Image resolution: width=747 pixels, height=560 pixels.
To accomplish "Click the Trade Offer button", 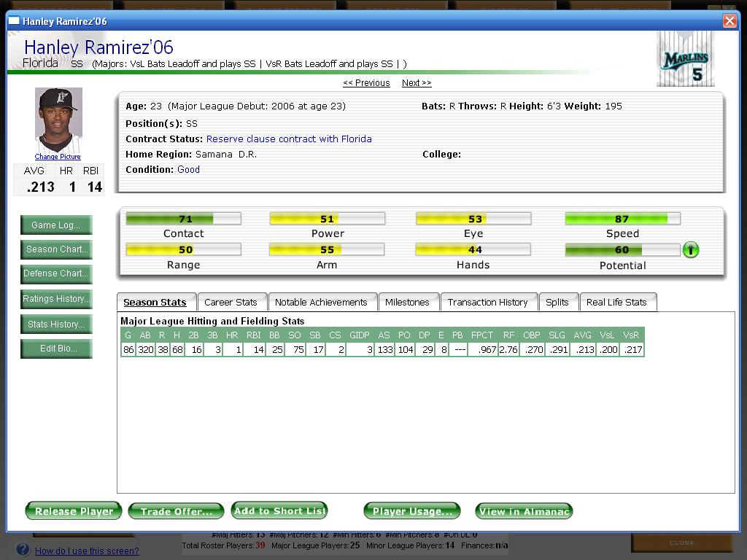I will click(x=177, y=511).
